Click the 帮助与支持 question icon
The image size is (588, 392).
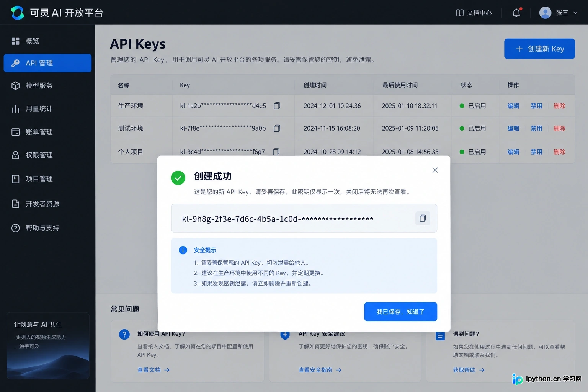[x=16, y=228]
